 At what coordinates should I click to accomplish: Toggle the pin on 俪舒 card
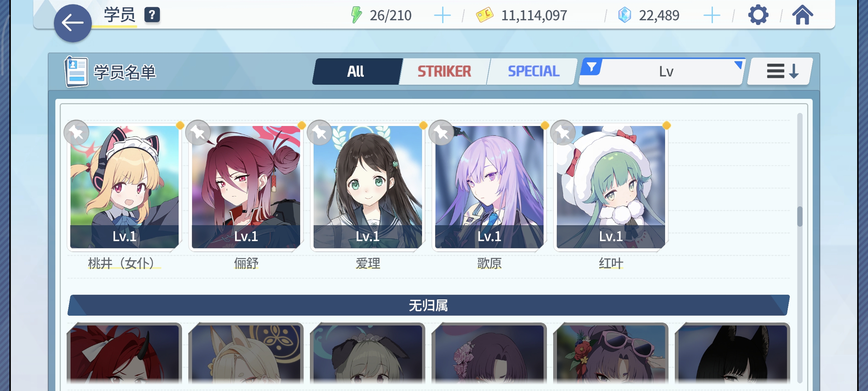198,133
